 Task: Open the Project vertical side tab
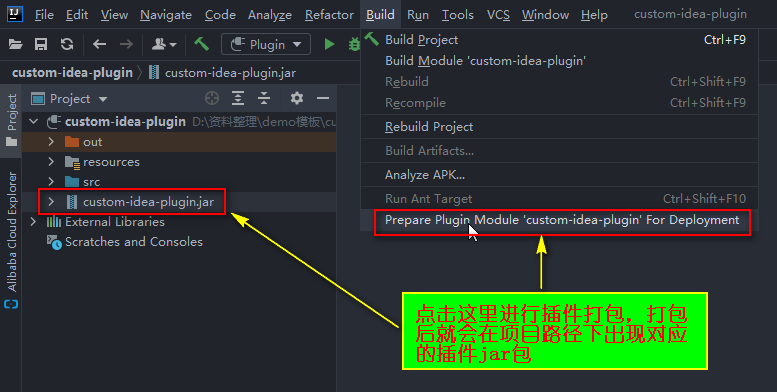[x=11, y=120]
